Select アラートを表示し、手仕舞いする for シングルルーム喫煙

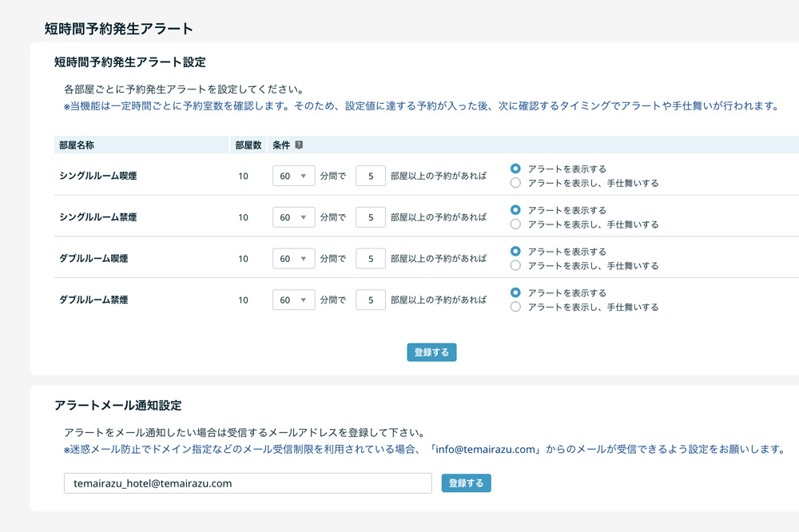pos(515,182)
